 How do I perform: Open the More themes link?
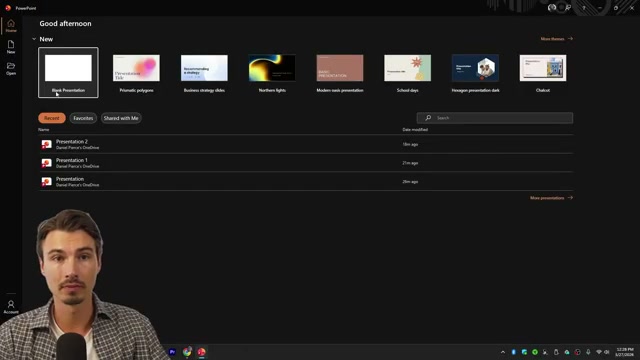click(x=557, y=39)
